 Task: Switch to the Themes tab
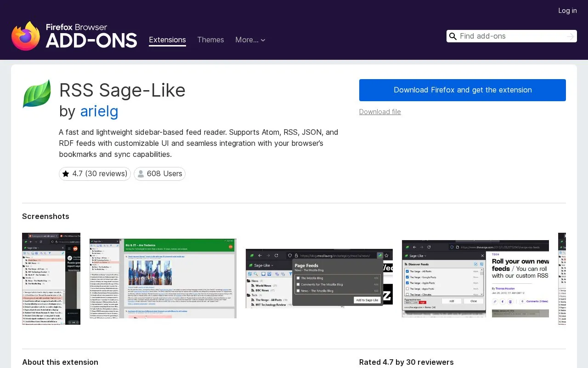pyautogui.click(x=210, y=40)
